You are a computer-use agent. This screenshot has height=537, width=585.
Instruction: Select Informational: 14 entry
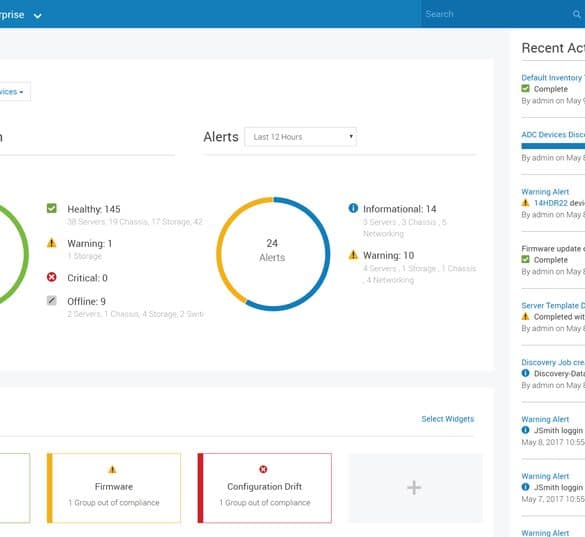(400, 209)
